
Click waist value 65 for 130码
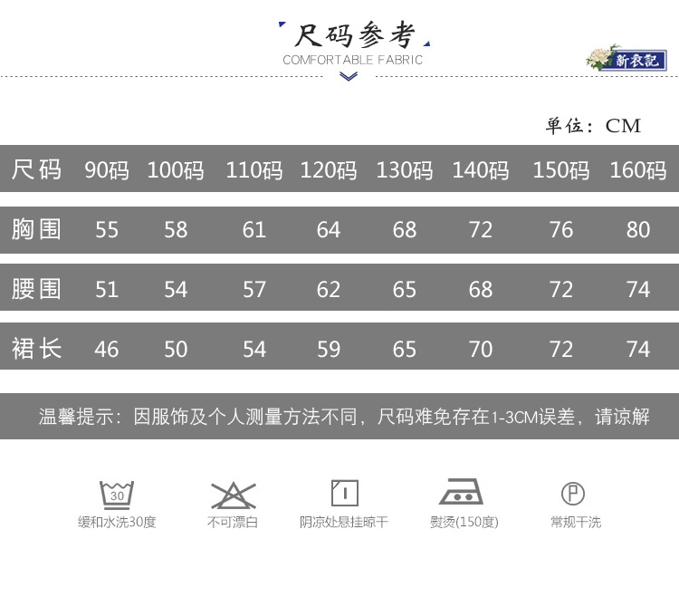tap(405, 289)
